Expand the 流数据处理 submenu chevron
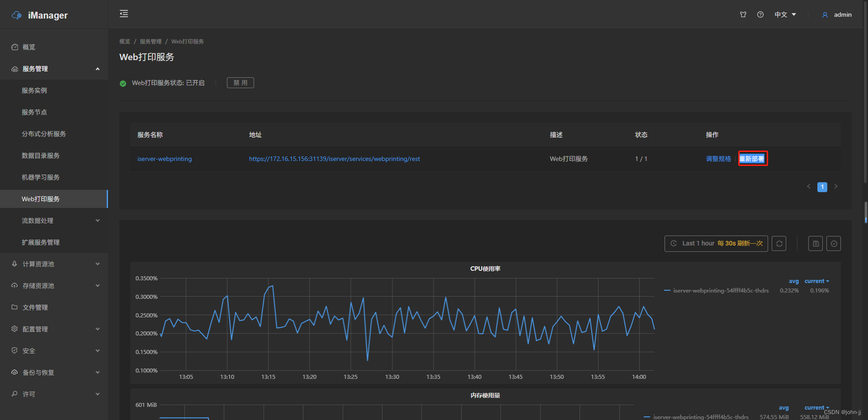 (98, 221)
